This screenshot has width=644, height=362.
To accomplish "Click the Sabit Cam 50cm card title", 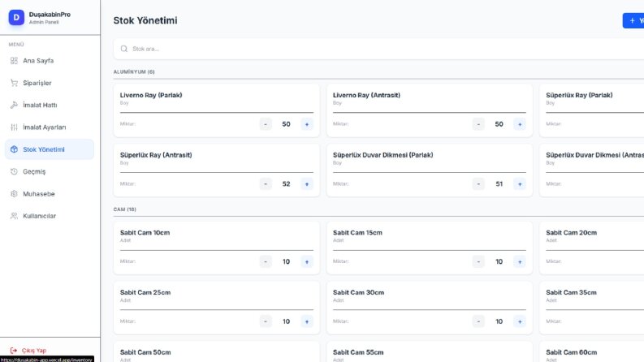I will coord(145,352).
